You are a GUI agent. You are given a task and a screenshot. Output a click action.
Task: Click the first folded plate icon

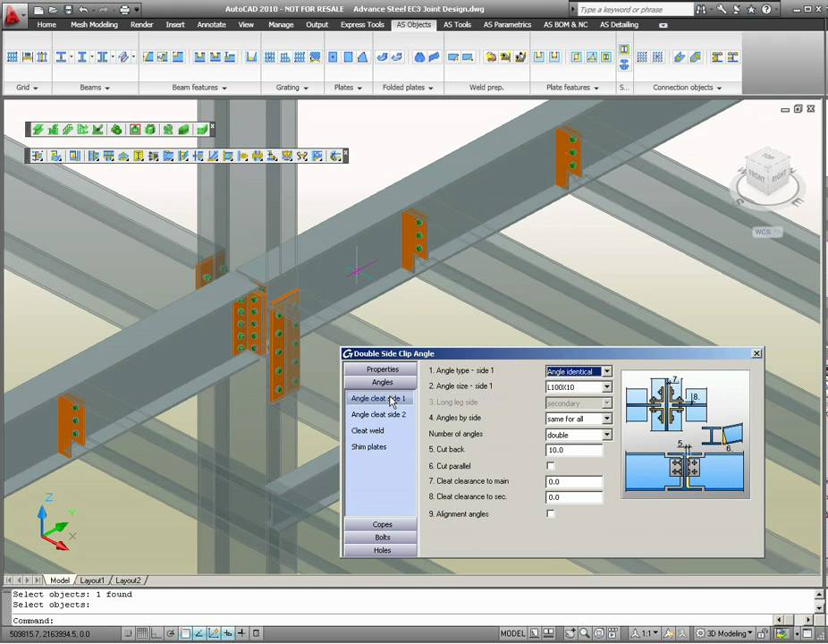[x=383, y=57]
